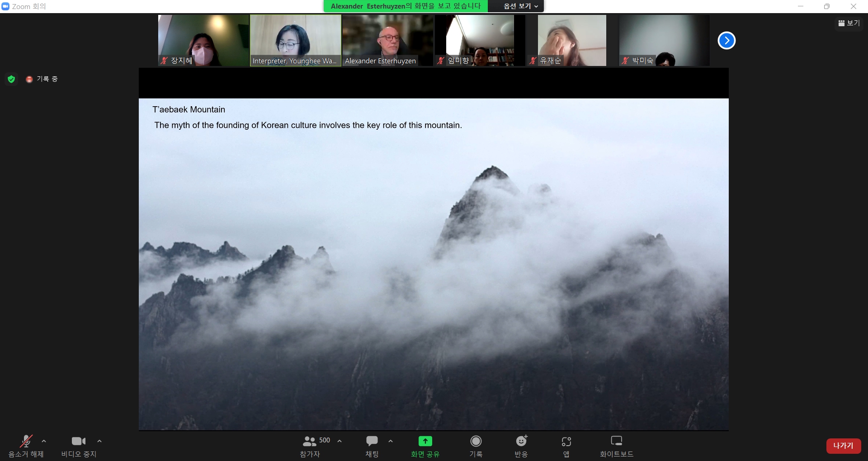Select 장지혜 video thumbnail

203,40
